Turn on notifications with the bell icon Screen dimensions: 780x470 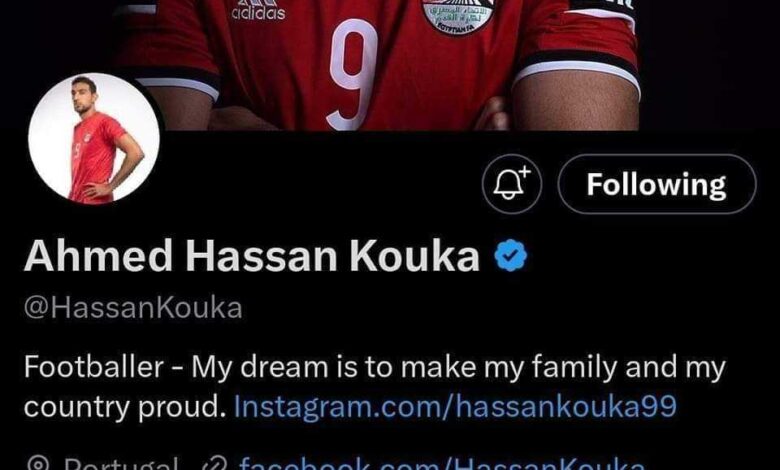coord(511,184)
